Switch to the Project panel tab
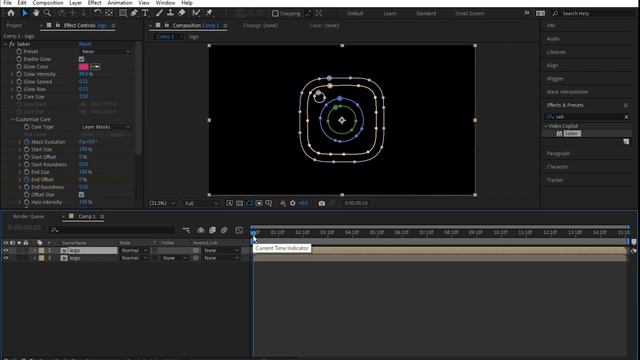Screen dimensions: 640x360 tap(14, 25)
